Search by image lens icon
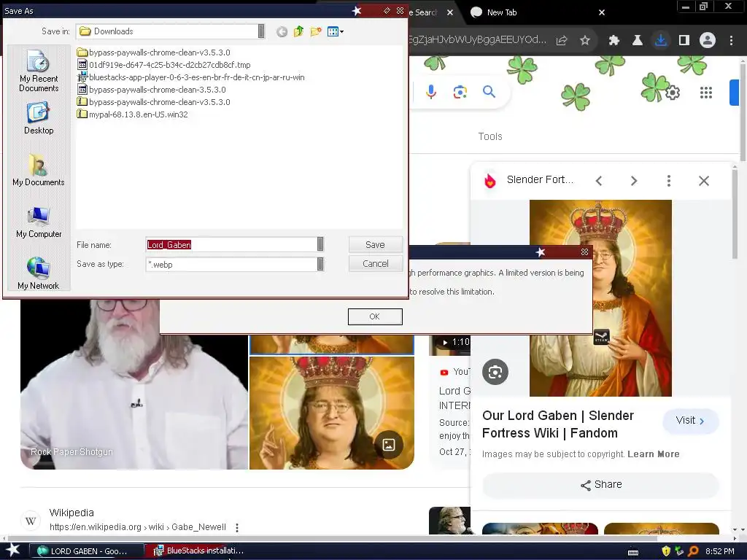 pos(460,91)
